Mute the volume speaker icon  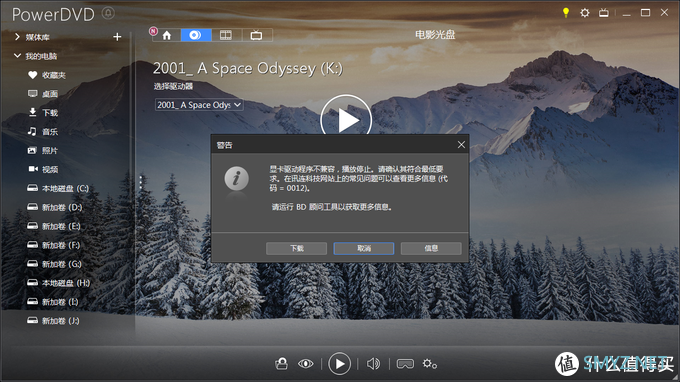pyautogui.click(x=373, y=364)
